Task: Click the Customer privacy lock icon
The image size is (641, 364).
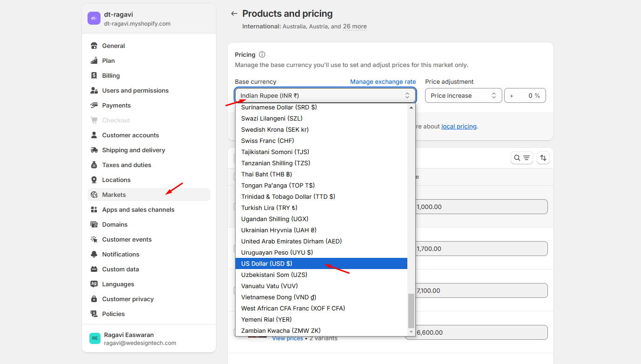Action: 94,299
